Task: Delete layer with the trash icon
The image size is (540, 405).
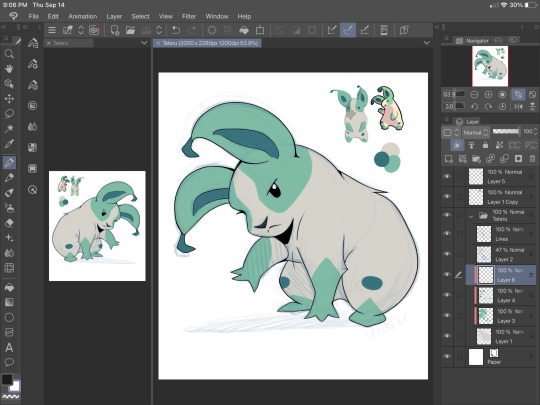Action: (532, 159)
